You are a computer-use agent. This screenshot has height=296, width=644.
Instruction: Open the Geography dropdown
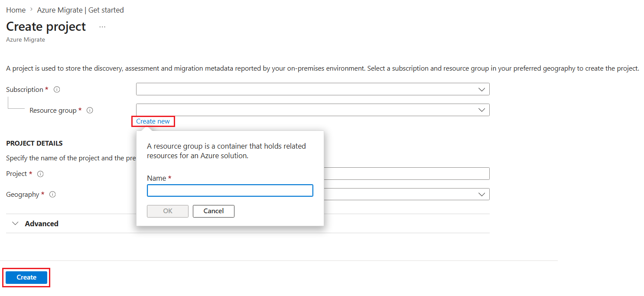(x=407, y=194)
